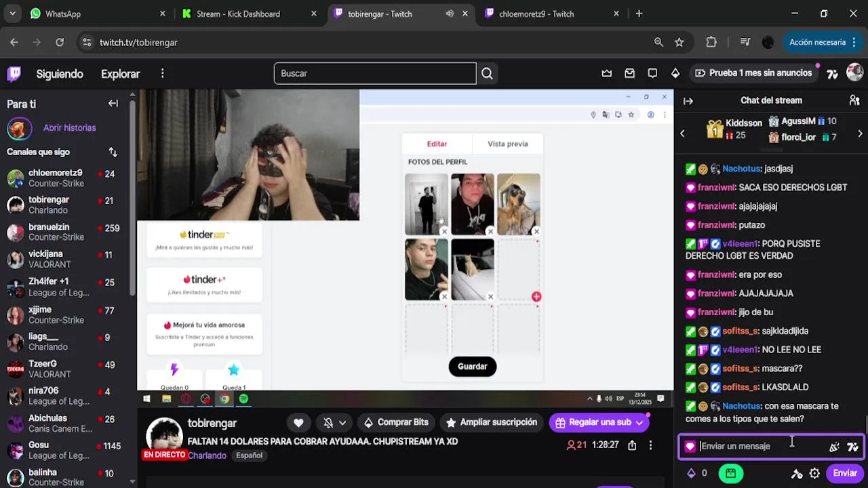The width and height of the screenshot is (868, 488).
Task: Open channel points balance icon in chat
Action: click(697, 473)
